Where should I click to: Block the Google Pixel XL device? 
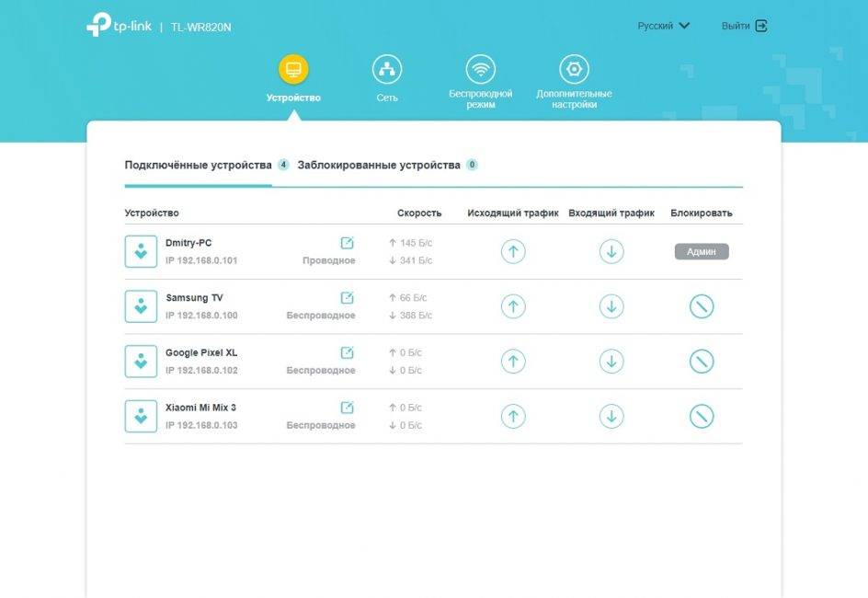(x=702, y=362)
